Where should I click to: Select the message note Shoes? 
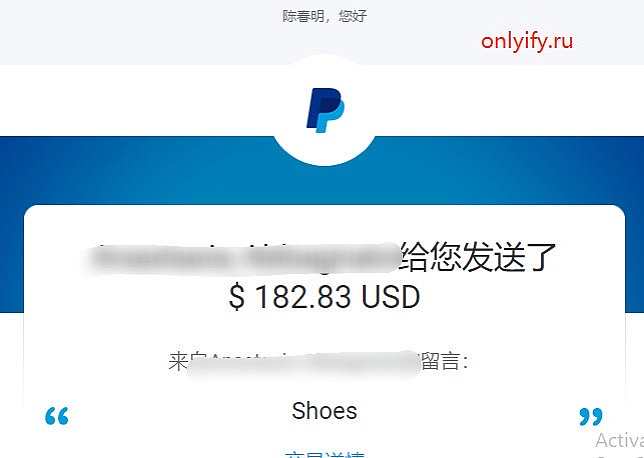(x=324, y=411)
